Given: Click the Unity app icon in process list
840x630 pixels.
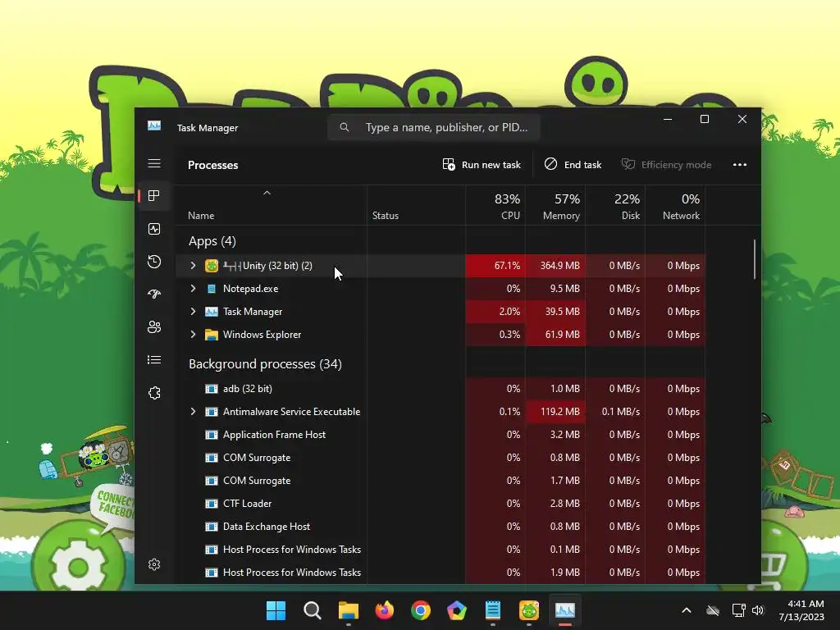Looking at the screenshot, I should [x=212, y=266].
